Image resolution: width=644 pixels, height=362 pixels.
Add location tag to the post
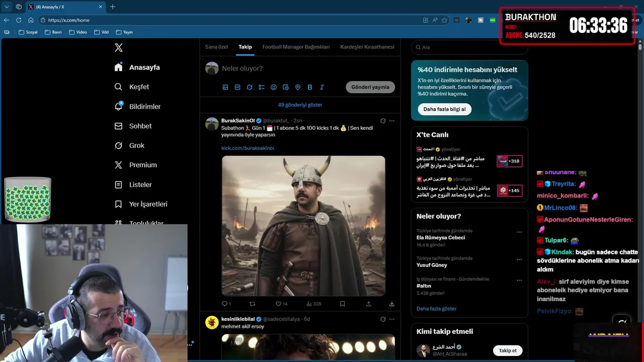click(x=298, y=87)
